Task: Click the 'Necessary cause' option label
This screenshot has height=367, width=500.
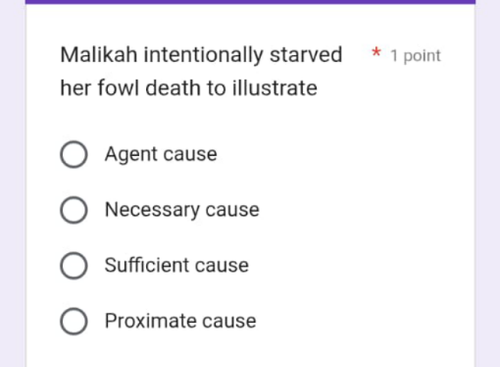Action: [182, 210]
